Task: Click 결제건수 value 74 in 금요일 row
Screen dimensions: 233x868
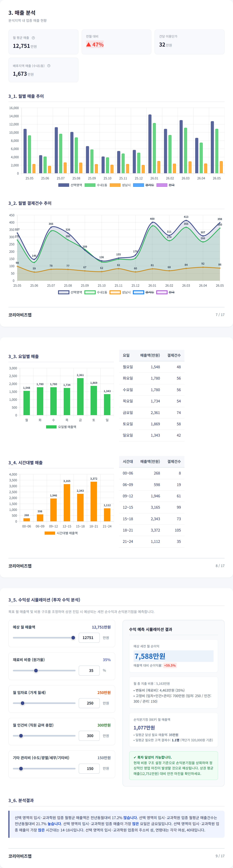Action: click(x=179, y=412)
